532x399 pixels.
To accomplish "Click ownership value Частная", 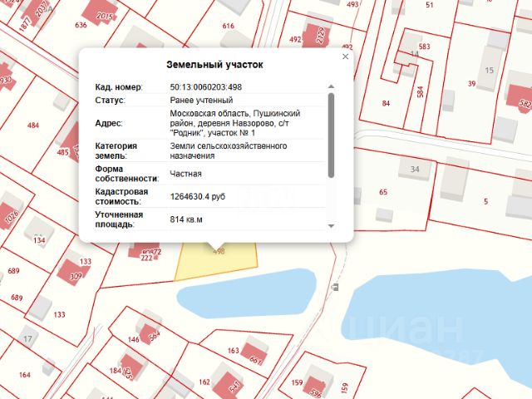I will (x=186, y=174).
